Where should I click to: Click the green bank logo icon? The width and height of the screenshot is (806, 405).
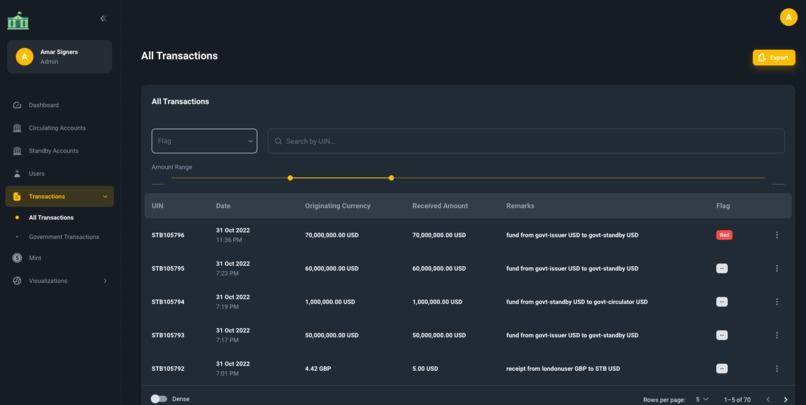18,21
